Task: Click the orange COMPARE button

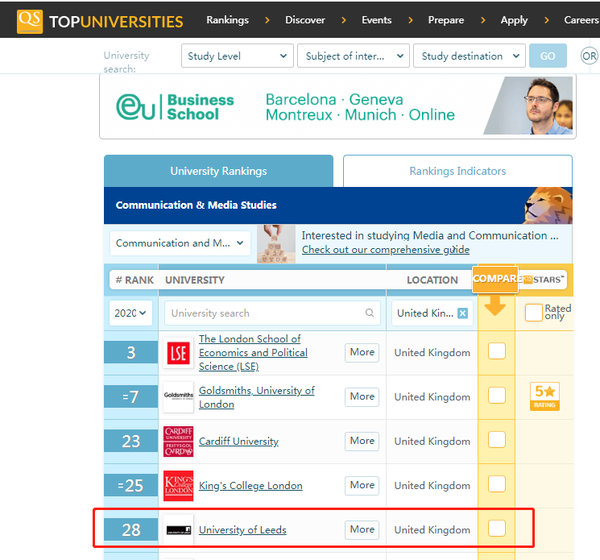Action: [x=496, y=279]
